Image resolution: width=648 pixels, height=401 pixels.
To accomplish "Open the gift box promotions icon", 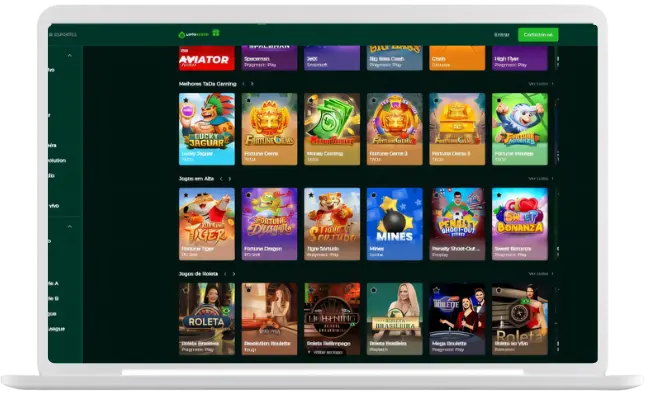I will (x=215, y=33).
